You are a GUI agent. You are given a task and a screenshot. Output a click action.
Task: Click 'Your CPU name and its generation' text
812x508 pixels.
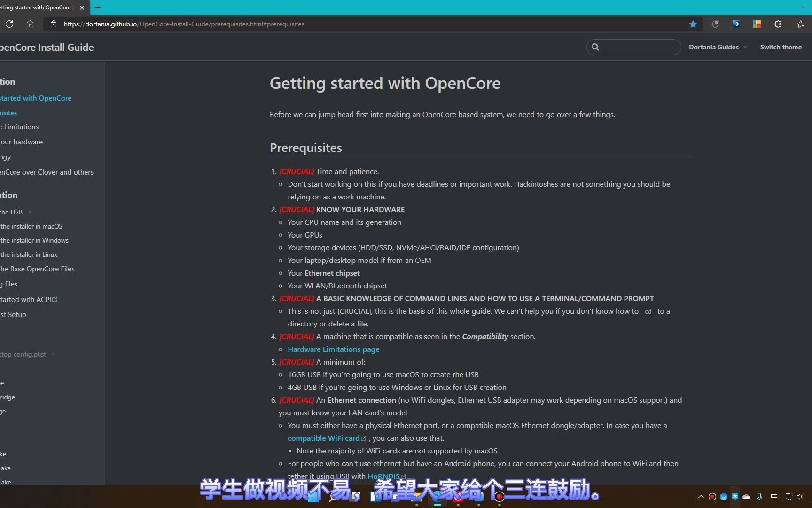[344, 222]
